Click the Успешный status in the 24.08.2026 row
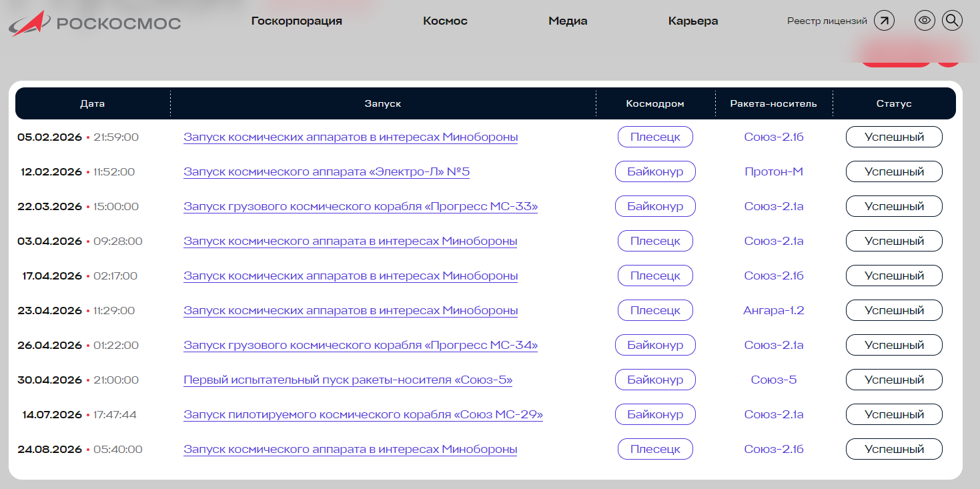This screenshot has height=489, width=980. [x=894, y=449]
